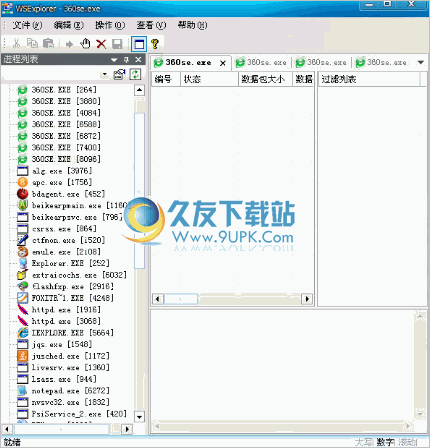Click the 数据 column header
This screenshot has width=430, height=448.
pos(303,79)
